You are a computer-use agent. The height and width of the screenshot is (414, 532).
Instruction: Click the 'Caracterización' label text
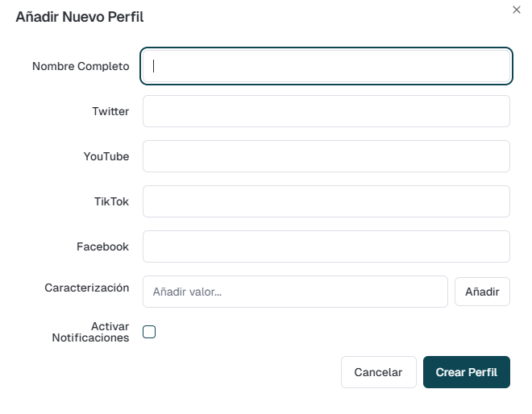click(x=87, y=288)
